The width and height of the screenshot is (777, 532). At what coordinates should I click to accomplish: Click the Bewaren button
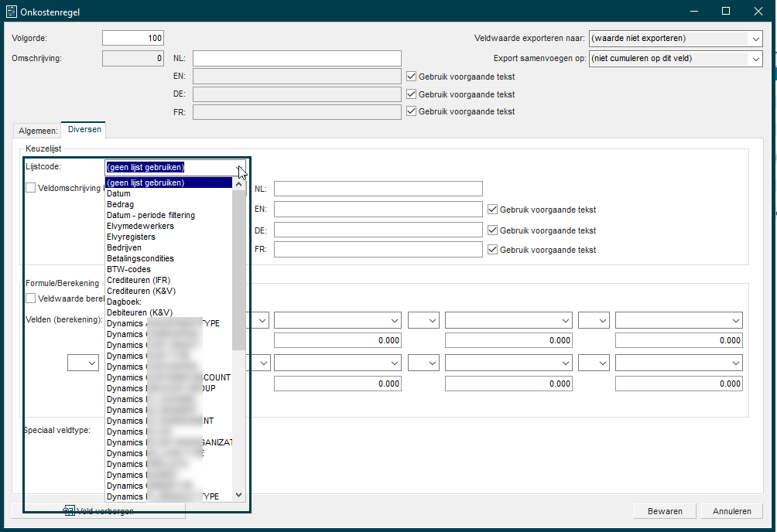coord(665,511)
